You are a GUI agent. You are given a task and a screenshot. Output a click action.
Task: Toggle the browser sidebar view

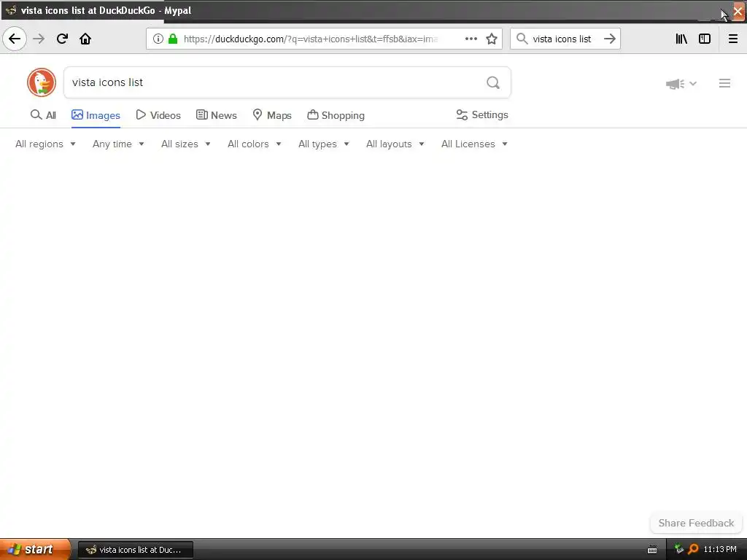(705, 39)
